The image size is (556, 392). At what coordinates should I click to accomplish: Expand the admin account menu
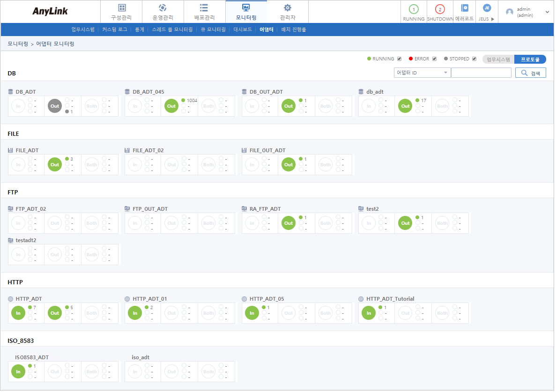547,12
